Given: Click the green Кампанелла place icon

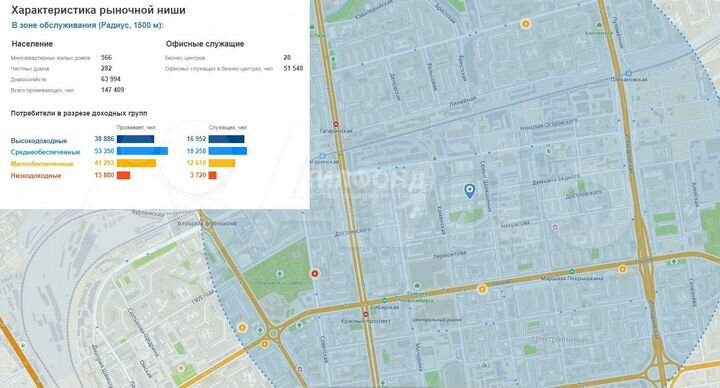Looking at the screenshot, I should point(599,25).
